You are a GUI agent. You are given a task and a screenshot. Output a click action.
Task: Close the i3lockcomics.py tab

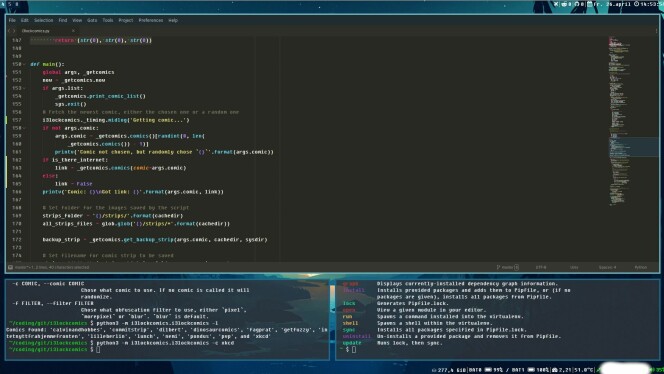(x=73, y=31)
